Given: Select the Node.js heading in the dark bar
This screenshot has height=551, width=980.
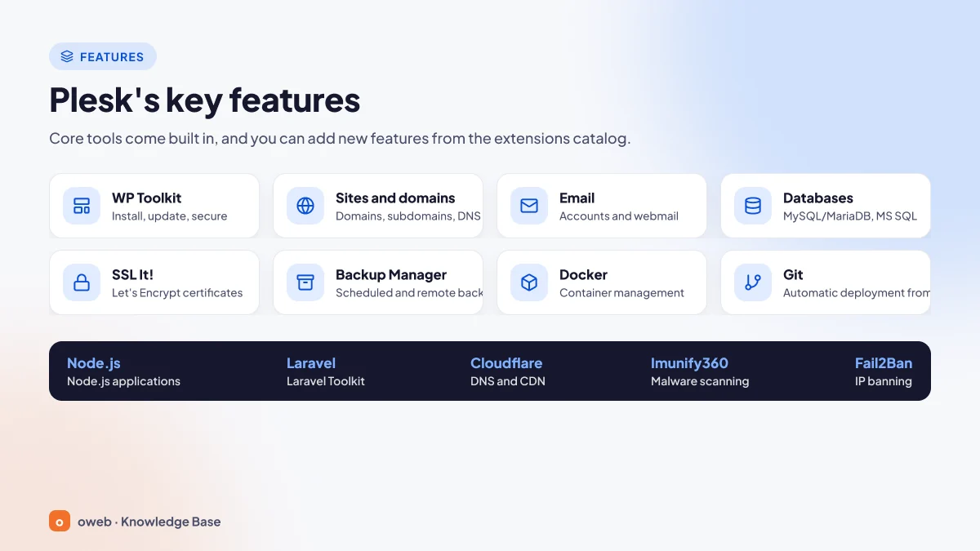Looking at the screenshot, I should [94, 363].
